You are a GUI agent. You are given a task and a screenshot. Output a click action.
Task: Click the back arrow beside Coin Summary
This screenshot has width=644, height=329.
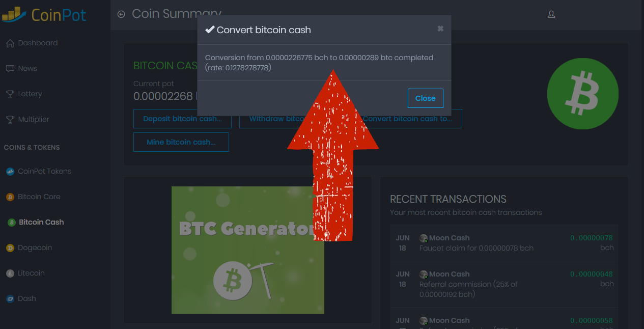121,14
